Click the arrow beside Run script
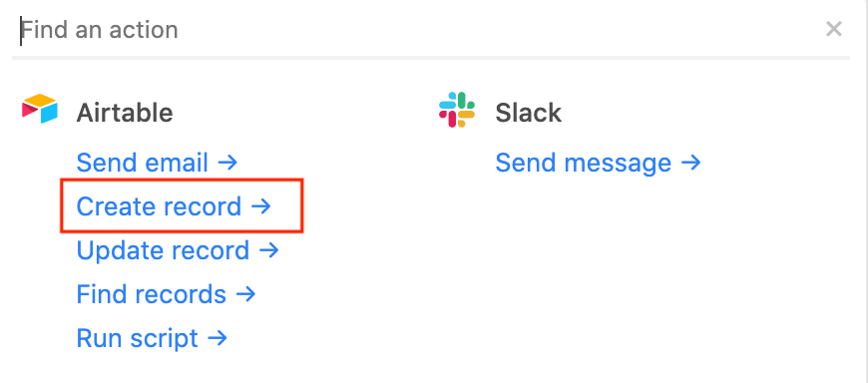Viewport: 868px width, 383px height. (x=217, y=338)
